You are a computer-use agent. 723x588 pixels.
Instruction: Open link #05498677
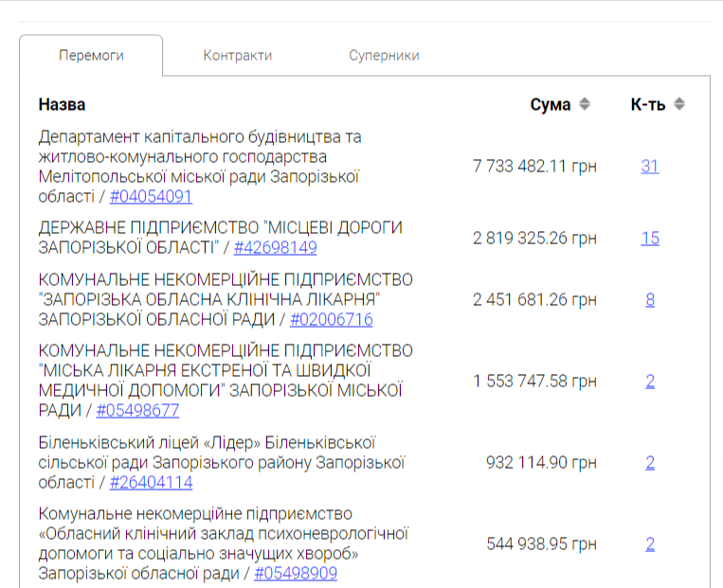(x=137, y=410)
